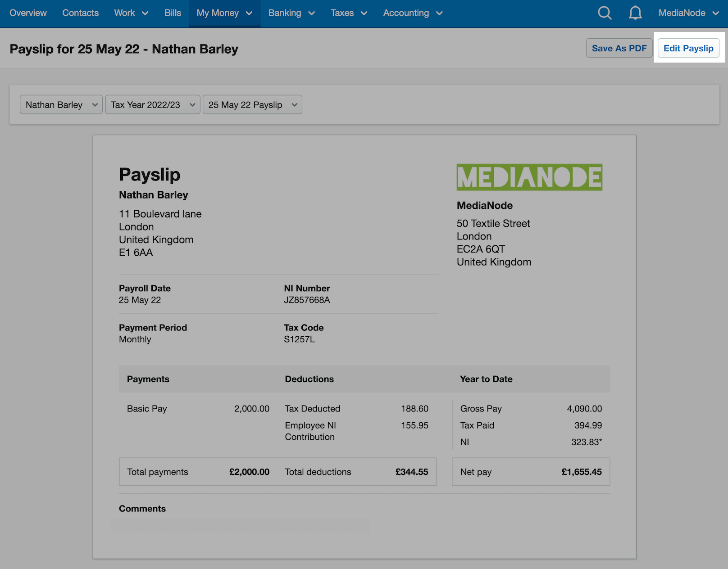Click the Employee NI Contribution label
Screen dimensions: 728x569
tap(310, 431)
